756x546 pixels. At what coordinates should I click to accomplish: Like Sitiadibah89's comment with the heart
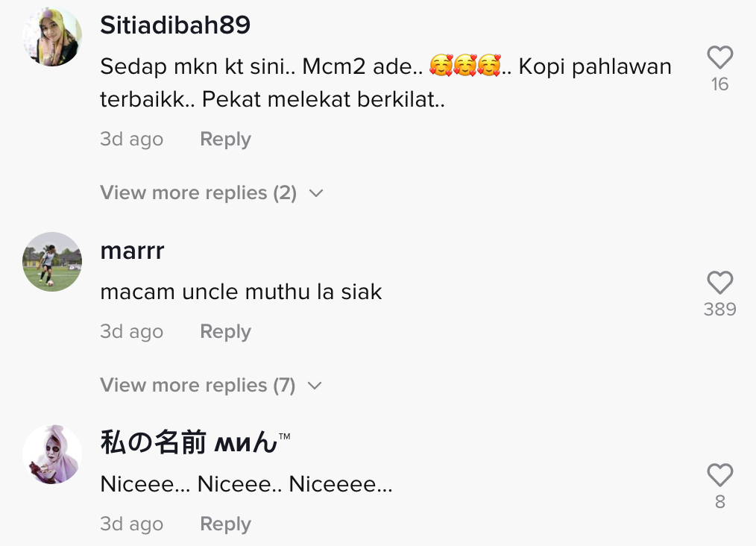(x=719, y=58)
